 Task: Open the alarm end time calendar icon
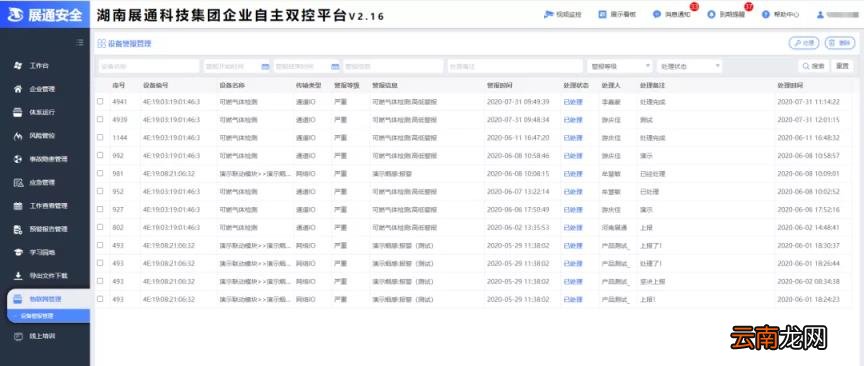(335, 66)
